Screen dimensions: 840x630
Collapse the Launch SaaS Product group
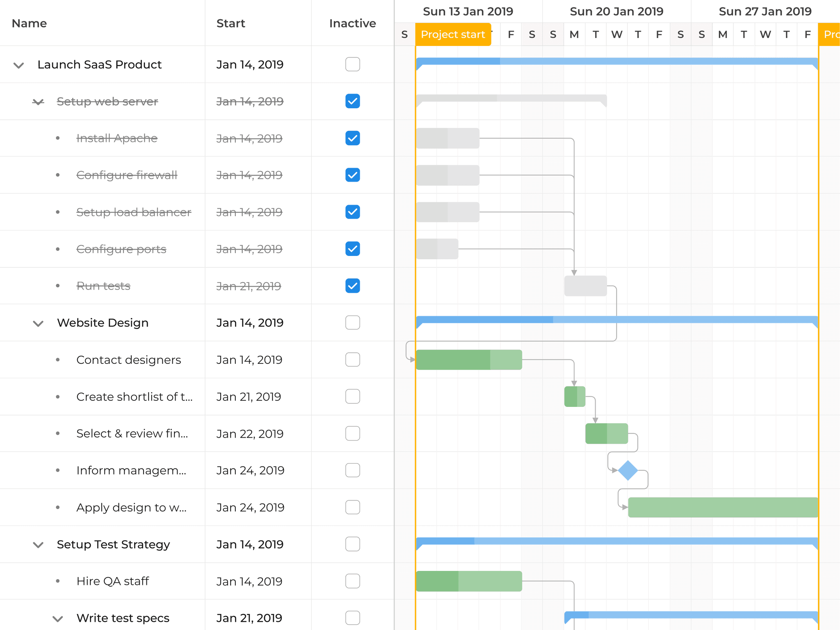(x=19, y=65)
